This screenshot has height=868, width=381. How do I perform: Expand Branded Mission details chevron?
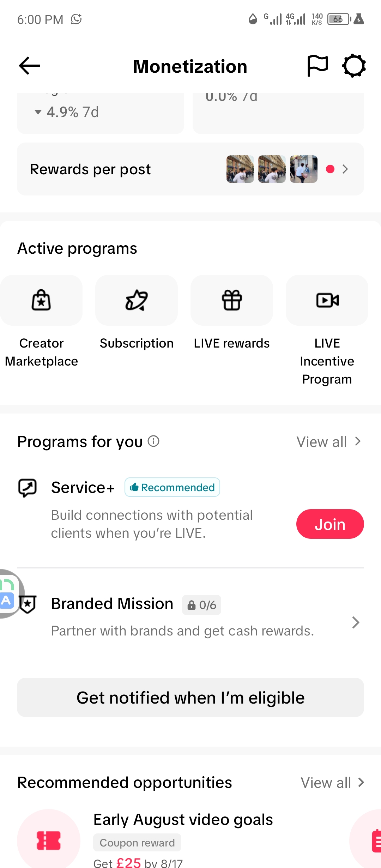(x=356, y=622)
